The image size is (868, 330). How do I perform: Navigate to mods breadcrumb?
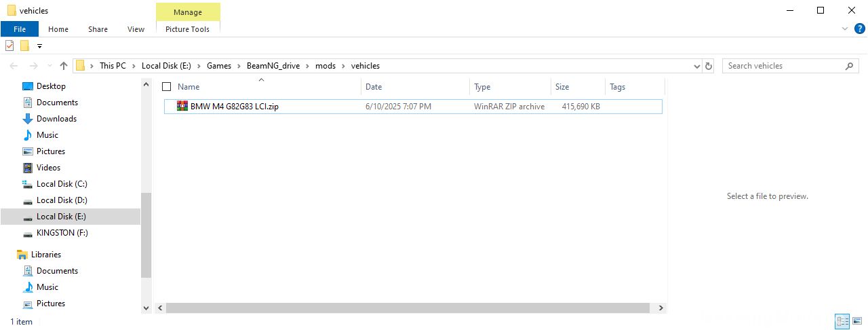[325, 66]
